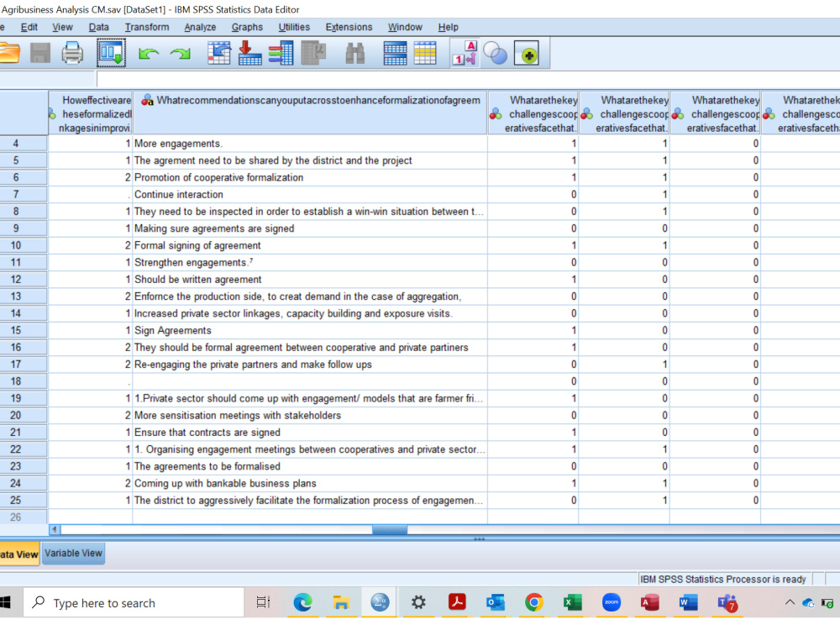Print using the printer toolbar icon
Screen dimensions: 840x630
click(72, 53)
